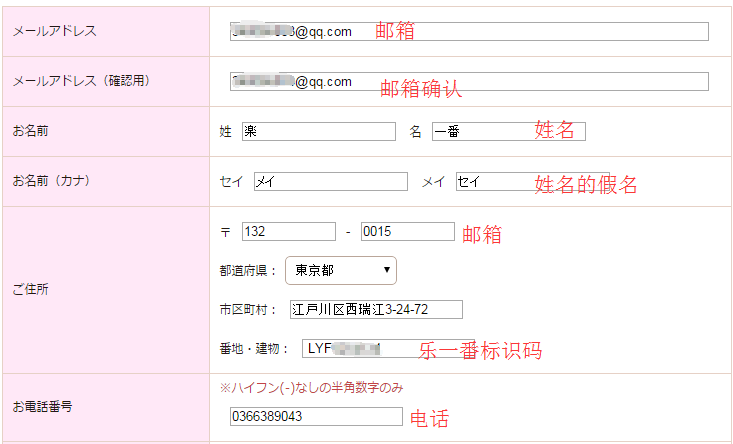Click the 市区町村 address input field
This screenshot has height=444, width=733.
pos(376,310)
